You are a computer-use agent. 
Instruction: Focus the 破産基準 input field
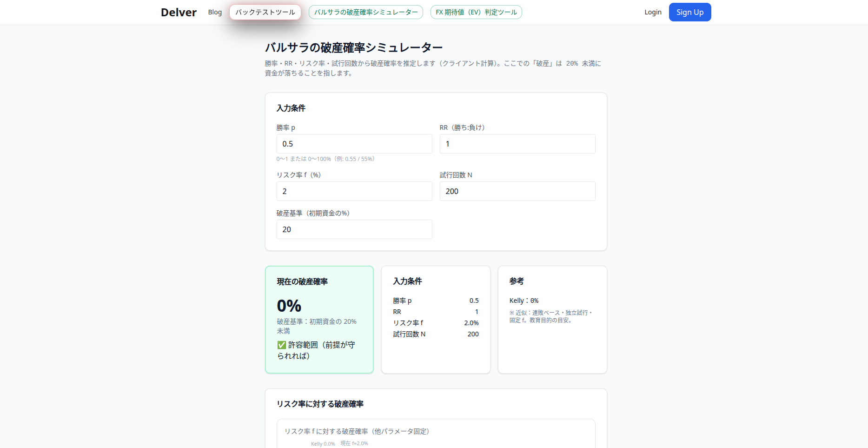coord(354,229)
